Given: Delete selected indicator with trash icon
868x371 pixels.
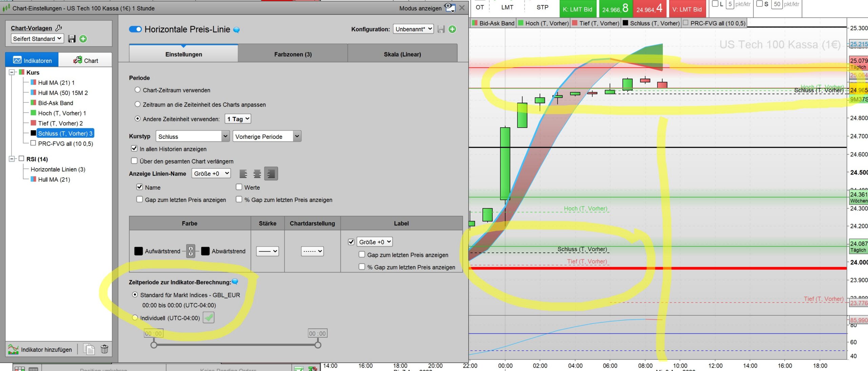Looking at the screenshot, I should [x=104, y=349].
